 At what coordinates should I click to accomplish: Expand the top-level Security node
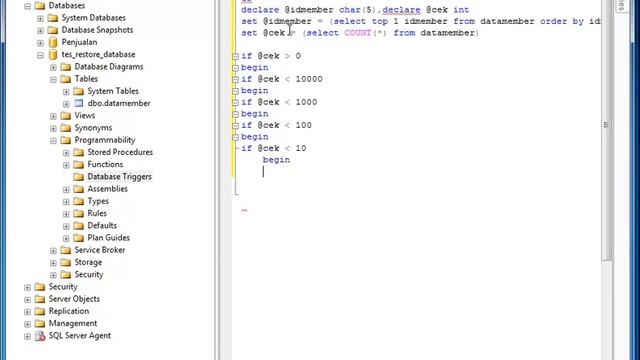tap(27, 287)
